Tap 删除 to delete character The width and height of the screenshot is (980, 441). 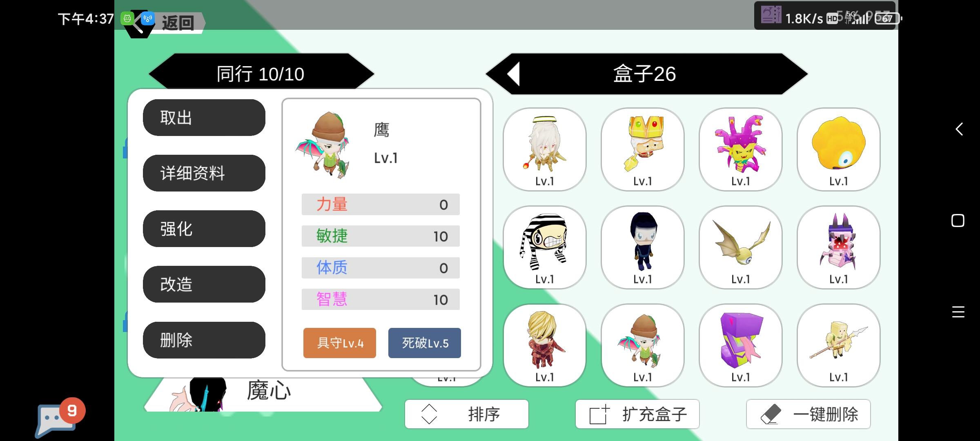(204, 340)
